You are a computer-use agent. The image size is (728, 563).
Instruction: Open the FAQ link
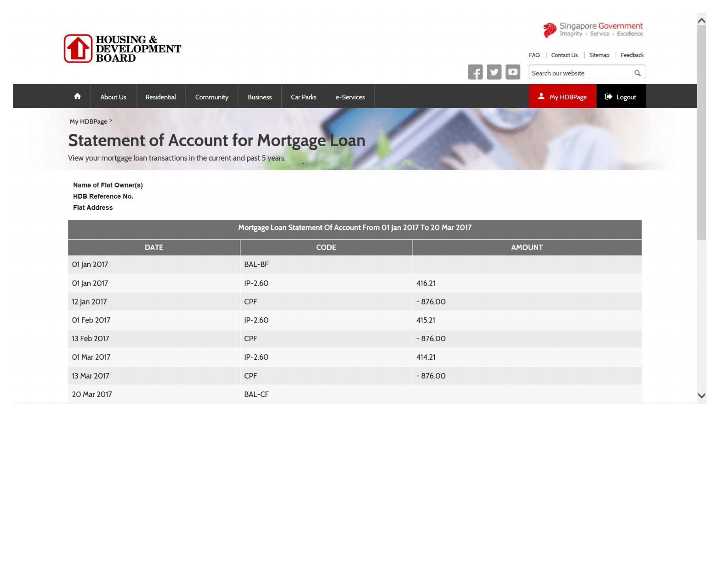tap(534, 55)
